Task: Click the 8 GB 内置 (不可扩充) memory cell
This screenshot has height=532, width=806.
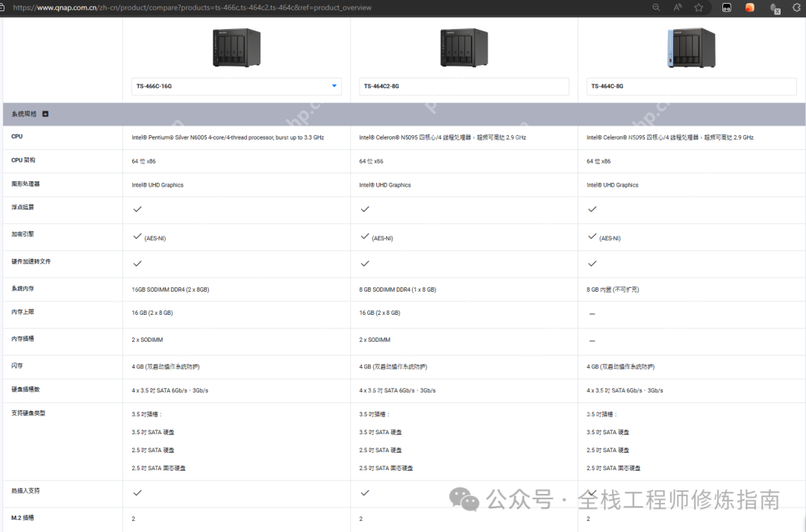Action: pos(613,290)
